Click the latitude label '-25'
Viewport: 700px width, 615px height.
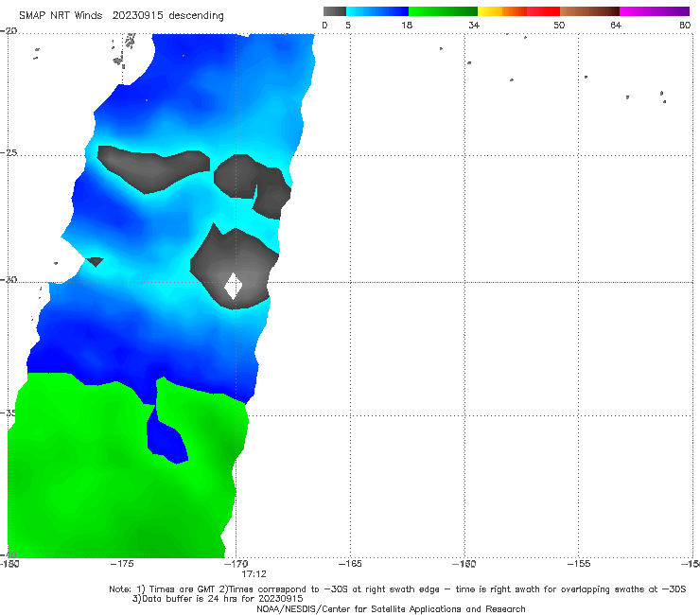click(x=9, y=152)
